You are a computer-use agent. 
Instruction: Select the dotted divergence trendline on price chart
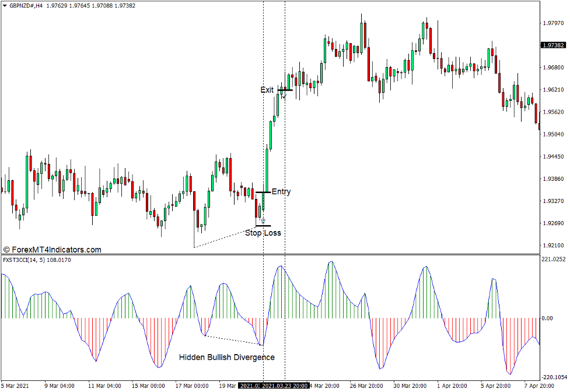228,236
